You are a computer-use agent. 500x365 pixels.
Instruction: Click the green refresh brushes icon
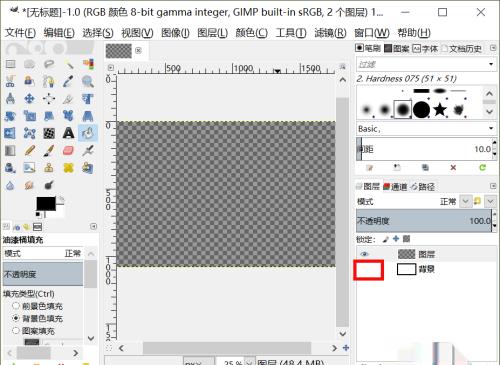(482, 167)
